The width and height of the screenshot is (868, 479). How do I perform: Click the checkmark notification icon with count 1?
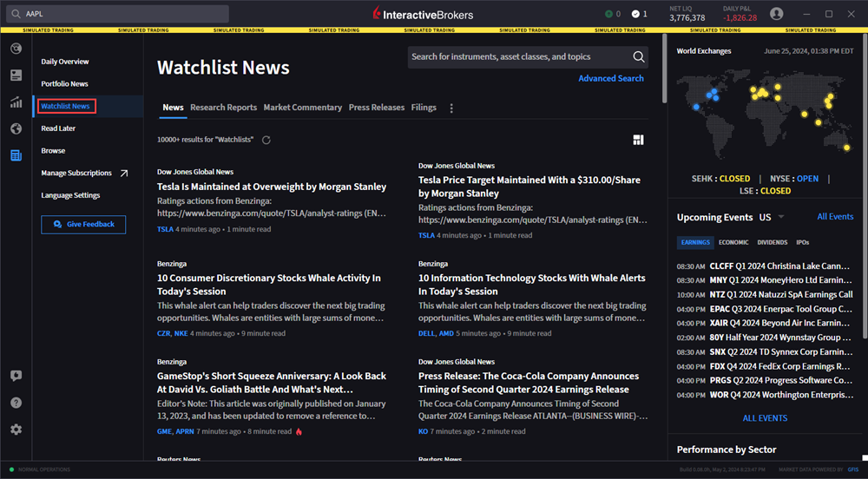[640, 14]
